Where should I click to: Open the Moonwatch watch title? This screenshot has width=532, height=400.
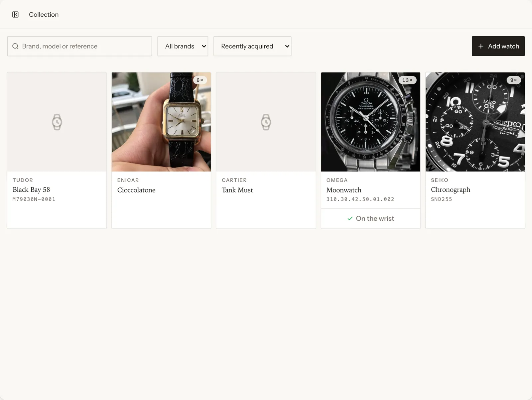(x=344, y=190)
